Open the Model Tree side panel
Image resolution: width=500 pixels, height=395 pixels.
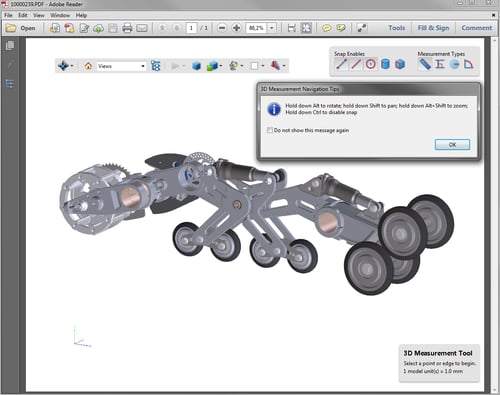(x=10, y=84)
